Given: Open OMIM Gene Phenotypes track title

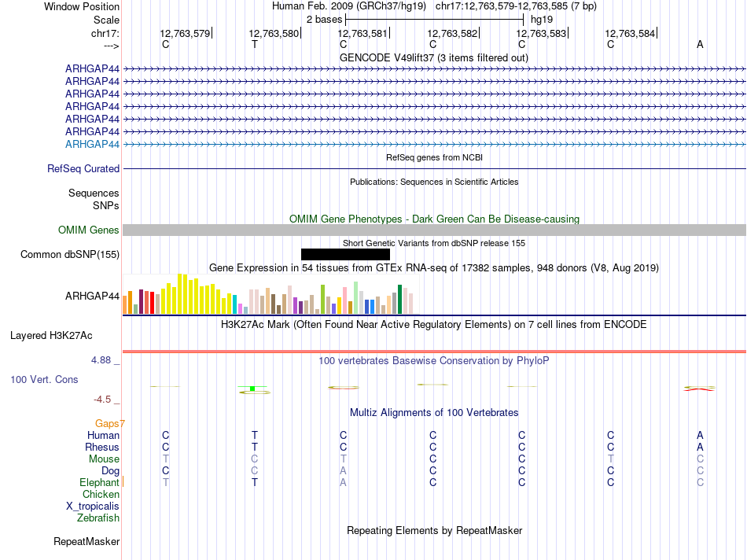Looking at the screenshot, I should tap(434, 219).
